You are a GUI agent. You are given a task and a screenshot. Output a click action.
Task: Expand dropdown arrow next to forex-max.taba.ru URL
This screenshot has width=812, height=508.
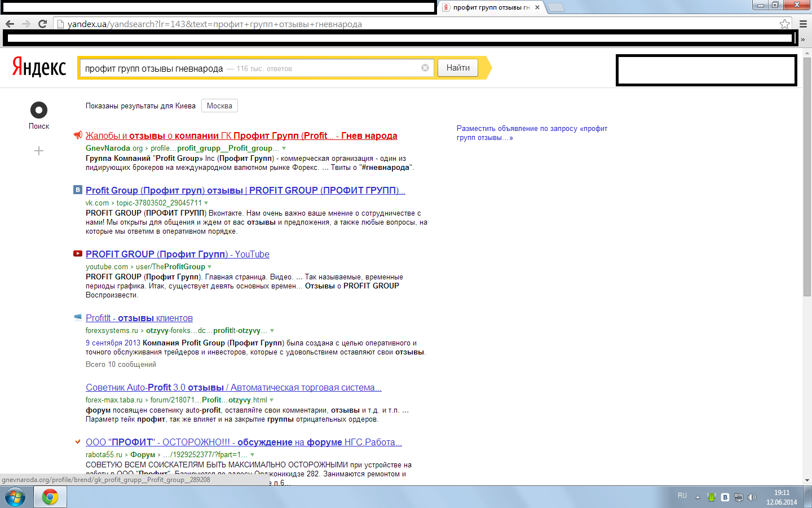coord(271,400)
